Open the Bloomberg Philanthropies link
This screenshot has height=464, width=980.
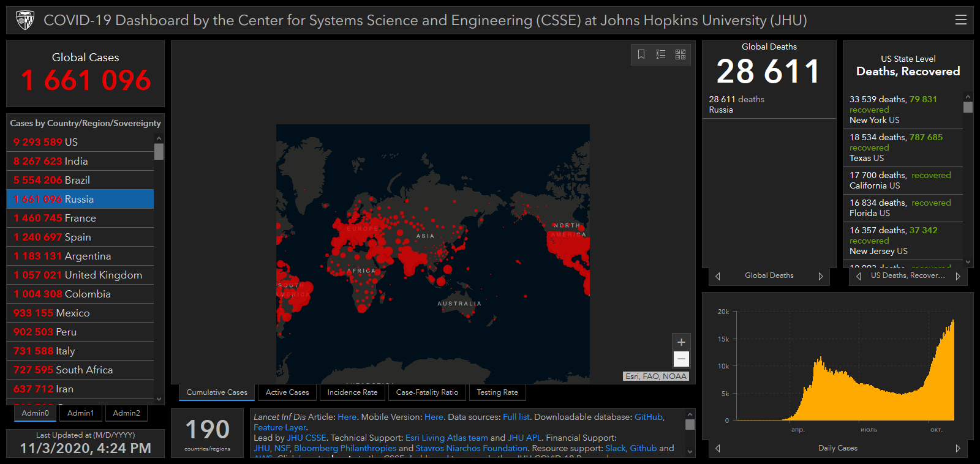(345, 448)
